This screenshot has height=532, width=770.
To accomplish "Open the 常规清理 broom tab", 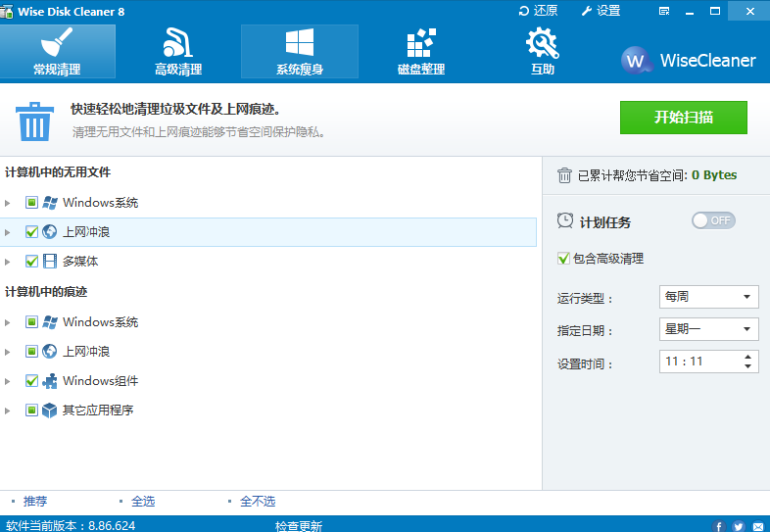I will (57, 52).
